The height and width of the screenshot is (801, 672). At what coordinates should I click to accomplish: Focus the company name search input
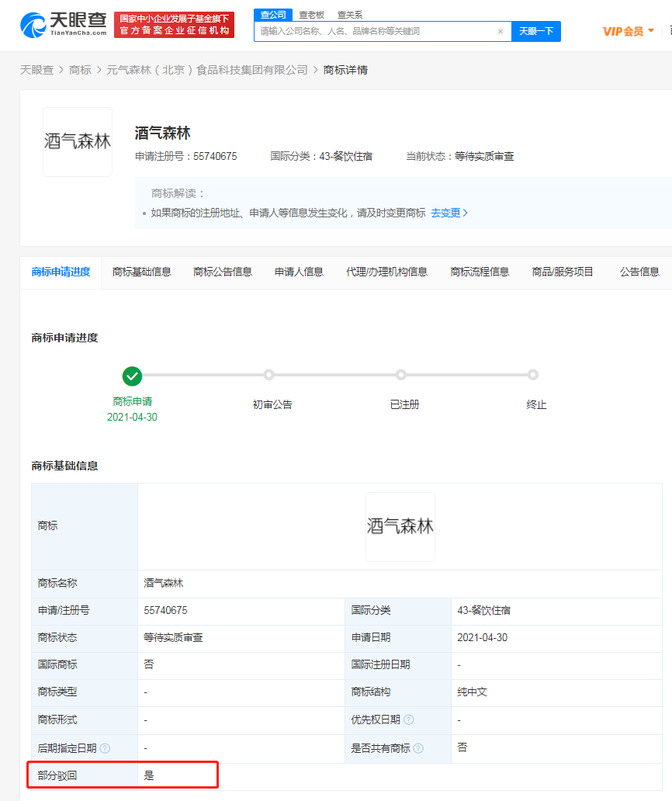tap(376, 32)
